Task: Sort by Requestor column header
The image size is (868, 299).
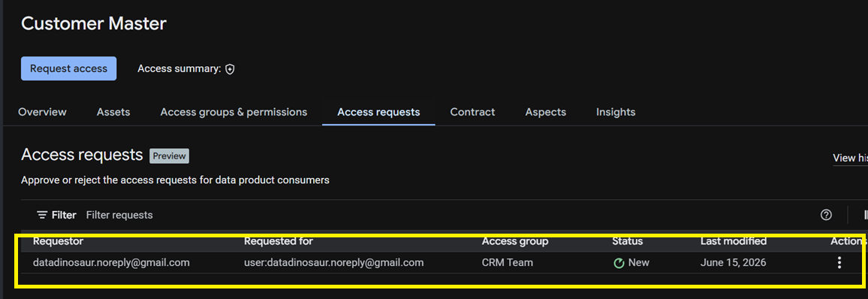Action: point(58,241)
